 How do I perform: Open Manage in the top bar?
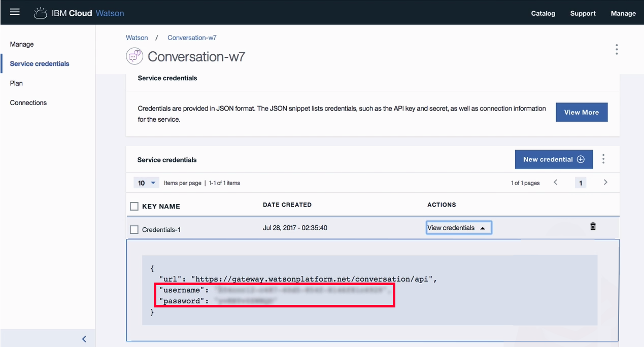point(623,13)
